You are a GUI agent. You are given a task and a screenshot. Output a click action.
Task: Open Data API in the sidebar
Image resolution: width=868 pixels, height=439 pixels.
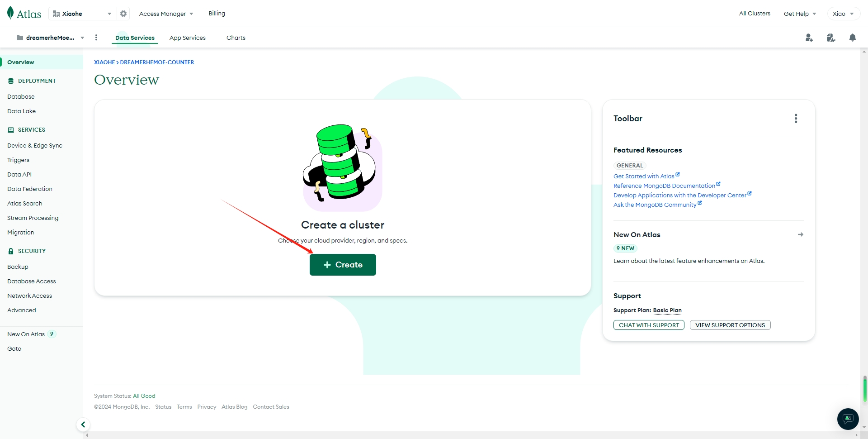(x=19, y=174)
